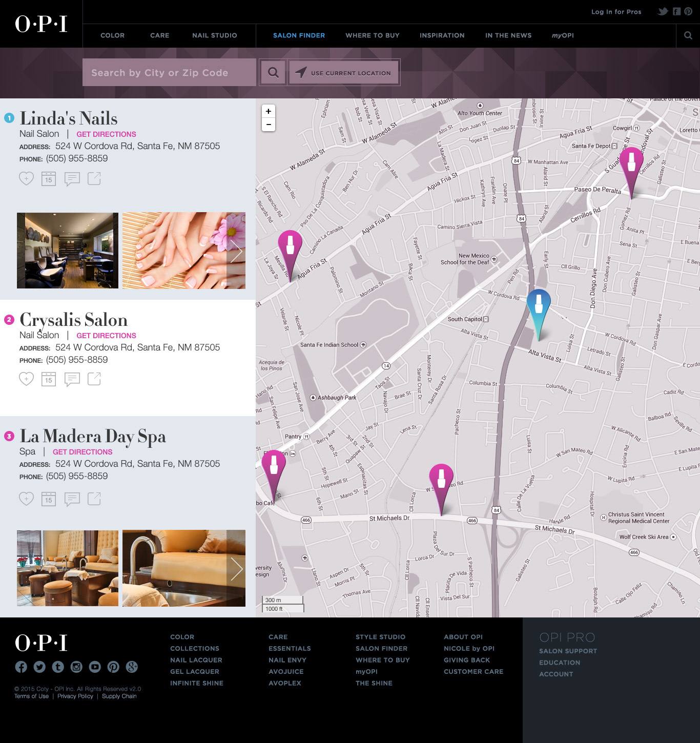Click footer Twitter circle icon
700x743 pixels.
pyautogui.click(x=39, y=667)
